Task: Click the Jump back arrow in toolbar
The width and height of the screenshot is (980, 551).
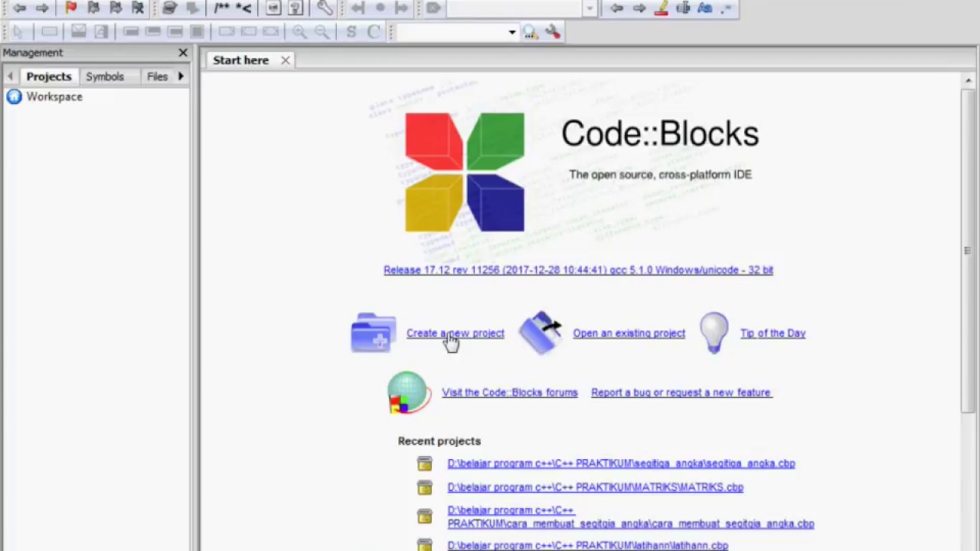Action: pyautogui.click(x=19, y=8)
